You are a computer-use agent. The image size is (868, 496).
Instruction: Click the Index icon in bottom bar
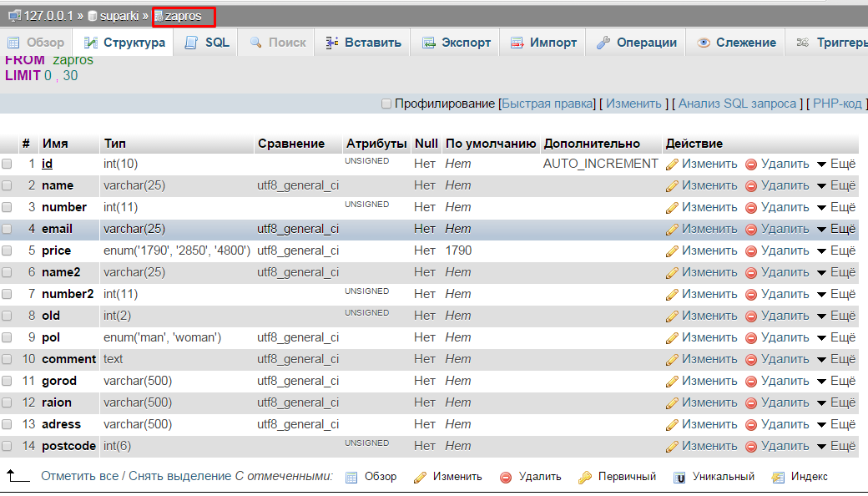pyautogui.click(x=778, y=478)
